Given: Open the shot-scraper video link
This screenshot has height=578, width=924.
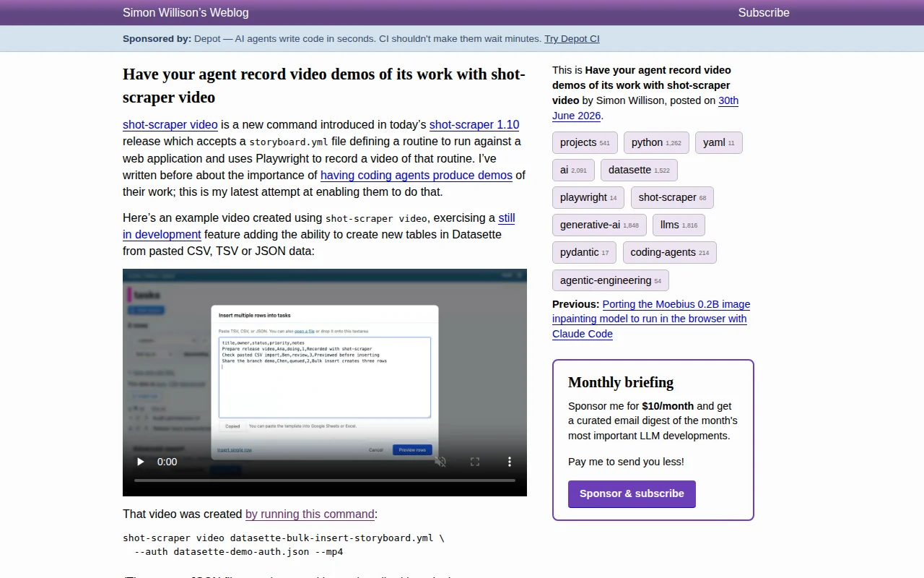Looking at the screenshot, I should (x=170, y=124).
